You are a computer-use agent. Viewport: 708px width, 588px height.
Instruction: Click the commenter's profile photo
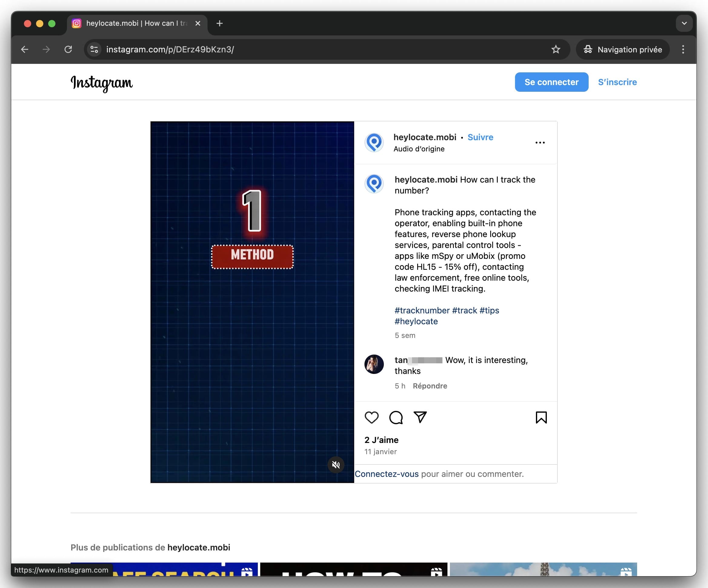pos(374,364)
